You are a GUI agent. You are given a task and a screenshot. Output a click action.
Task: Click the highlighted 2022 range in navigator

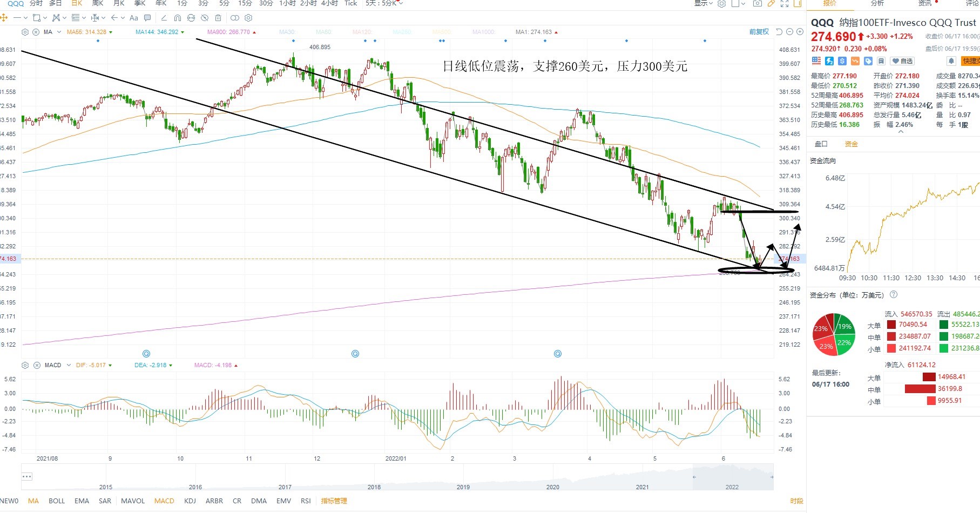(x=733, y=477)
